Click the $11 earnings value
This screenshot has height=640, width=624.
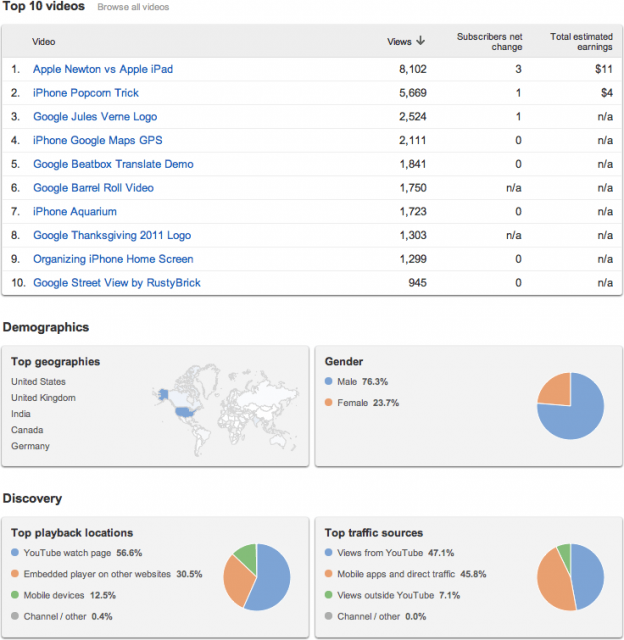[x=604, y=69]
